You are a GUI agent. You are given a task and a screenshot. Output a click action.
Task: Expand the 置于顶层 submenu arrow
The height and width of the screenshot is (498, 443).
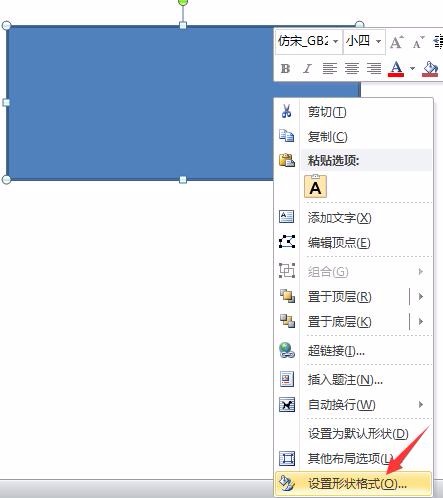point(421,296)
